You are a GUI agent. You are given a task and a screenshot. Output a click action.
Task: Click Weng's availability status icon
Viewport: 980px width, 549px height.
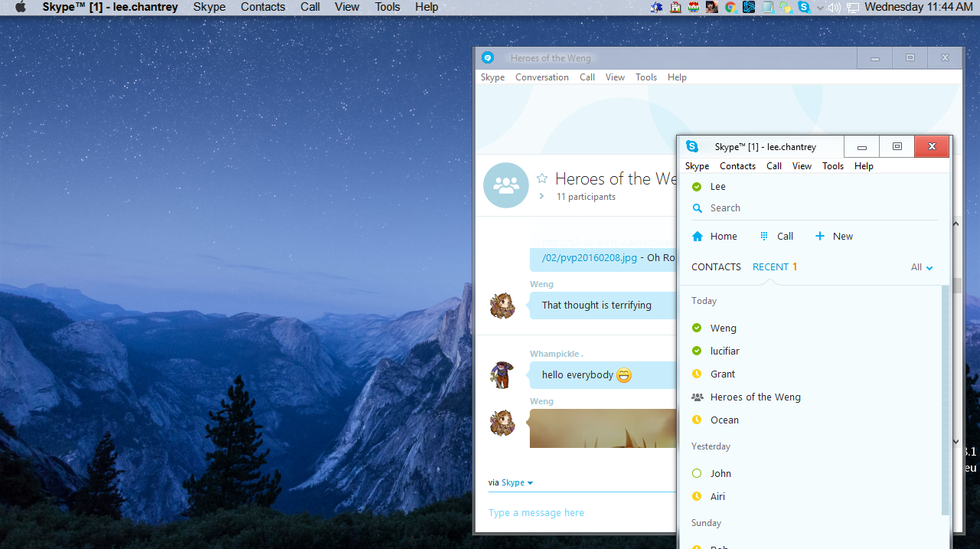(697, 328)
